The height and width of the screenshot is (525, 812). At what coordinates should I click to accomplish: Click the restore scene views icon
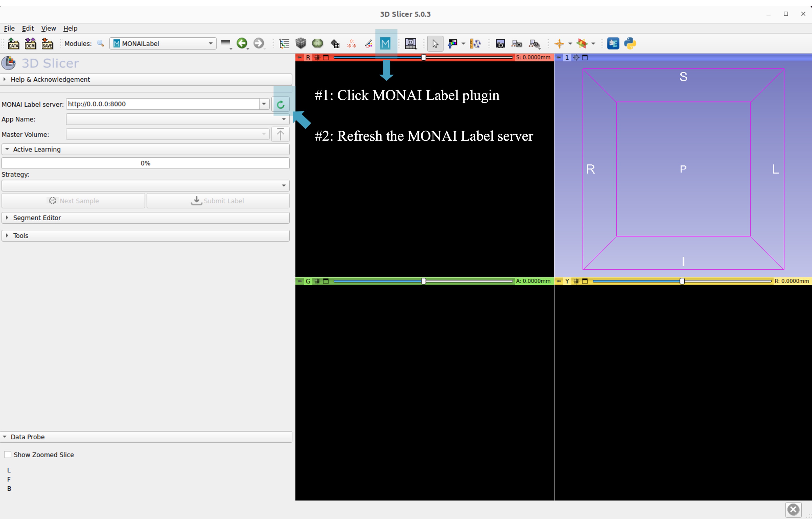click(535, 44)
